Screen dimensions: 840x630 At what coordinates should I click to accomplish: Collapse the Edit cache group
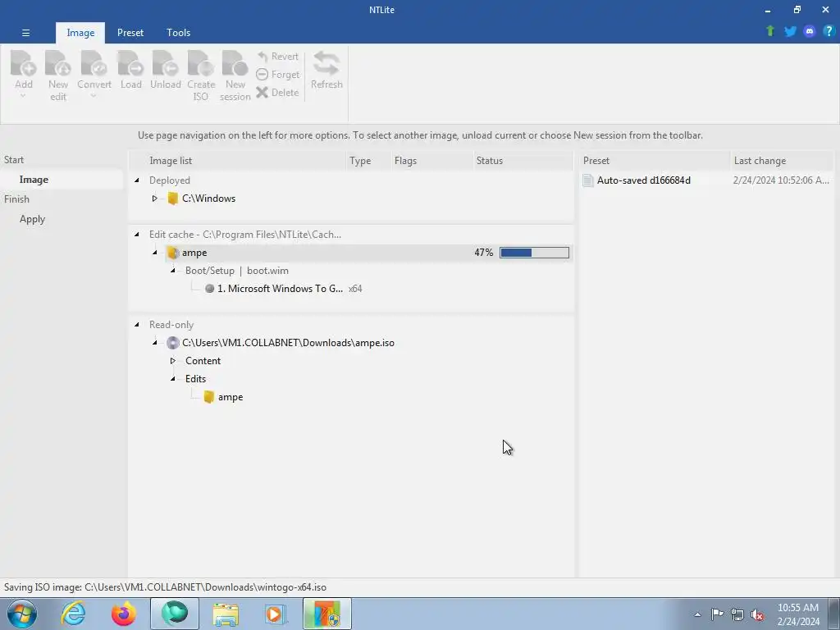point(137,234)
